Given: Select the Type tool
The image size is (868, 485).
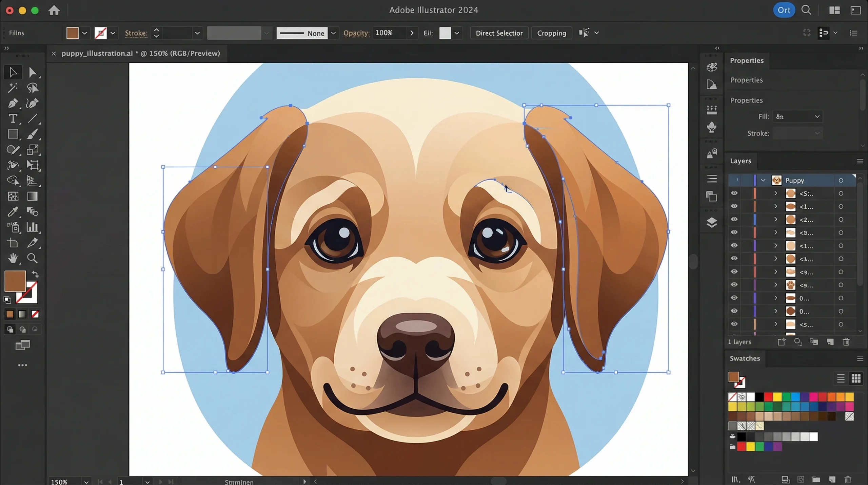Looking at the screenshot, I should pyautogui.click(x=13, y=119).
